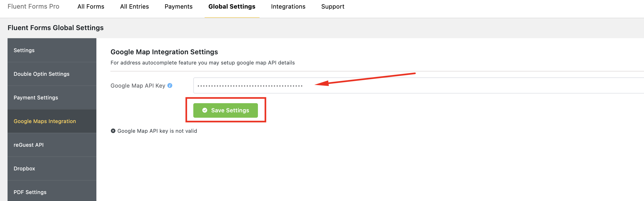The height and width of the screenshot is (201, 644).
Task: Click the Fluent Forms Pro logo text
Action: [x=33, y=6]
